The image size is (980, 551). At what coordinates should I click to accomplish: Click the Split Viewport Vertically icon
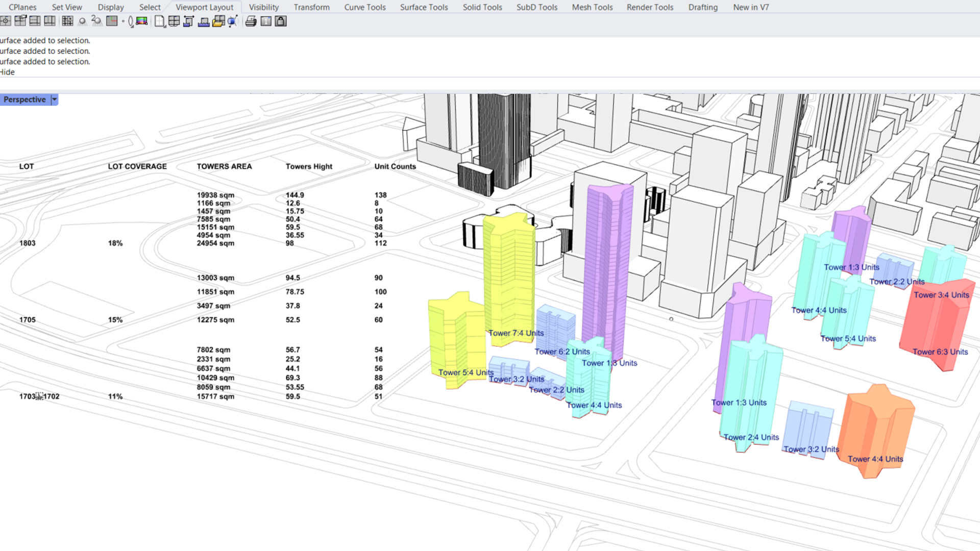point(50,21)
